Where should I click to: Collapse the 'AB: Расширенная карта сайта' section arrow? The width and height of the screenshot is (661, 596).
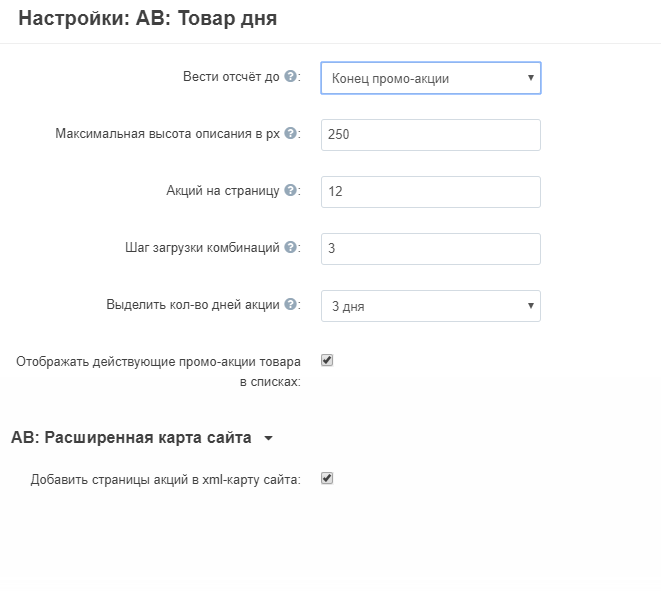[x=268, y=438]
